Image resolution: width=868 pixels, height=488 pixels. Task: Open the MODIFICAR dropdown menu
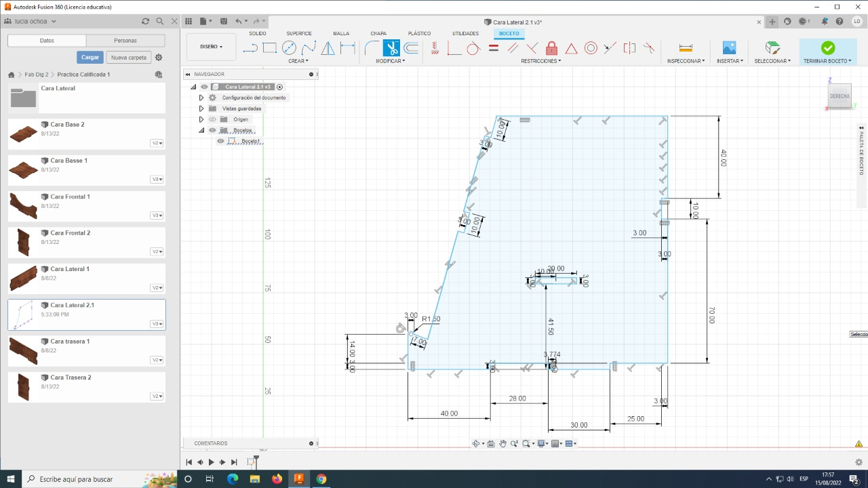pyautogui.click(x=391, y=61)
